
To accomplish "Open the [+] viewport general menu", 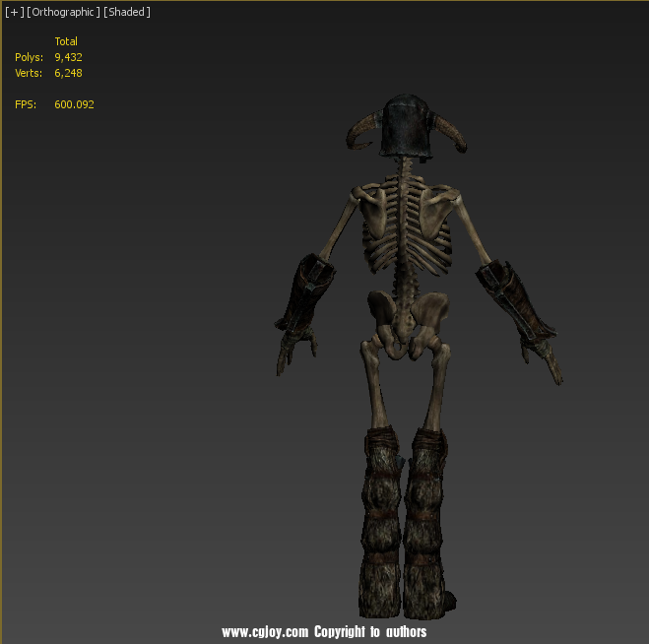I will pyautogui.click(x=14, y=12).
